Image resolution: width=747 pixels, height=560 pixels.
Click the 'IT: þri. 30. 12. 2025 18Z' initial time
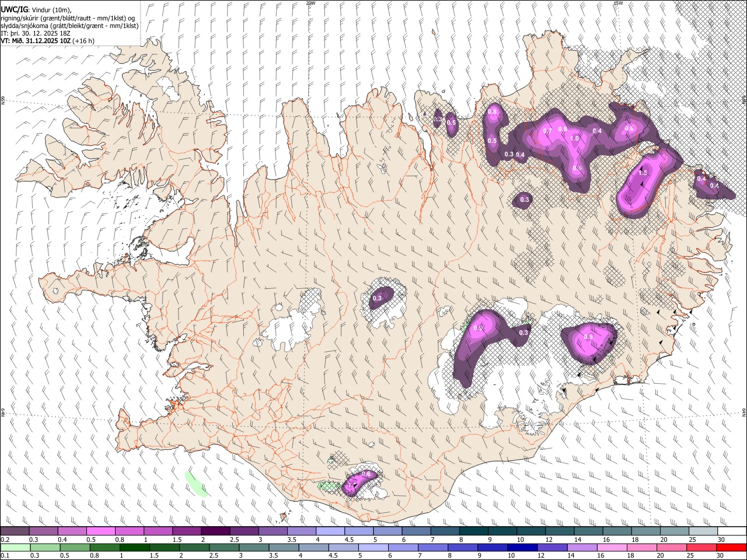(36, 33)
